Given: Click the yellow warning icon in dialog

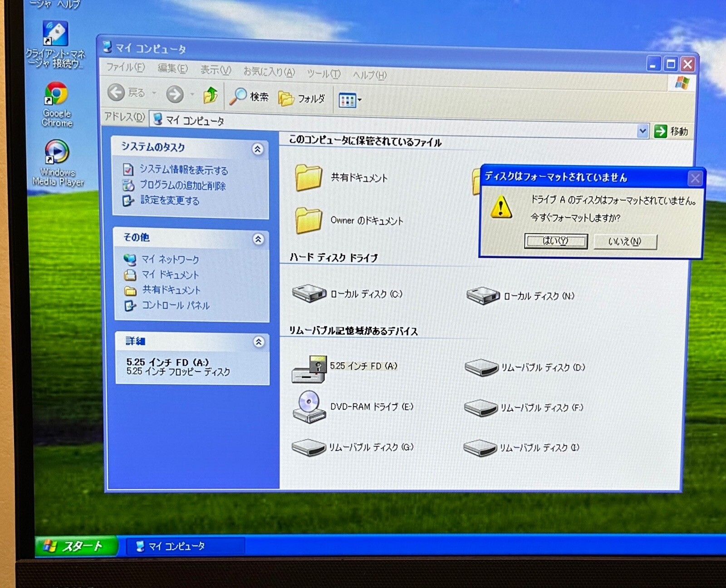Looking at the screenshot, I should pyautogui.click(x=501, y=207).
